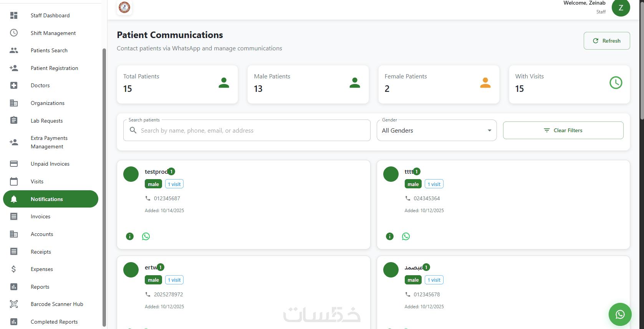Open Staff Dashboard from sidebar

[x=50, y=15]
